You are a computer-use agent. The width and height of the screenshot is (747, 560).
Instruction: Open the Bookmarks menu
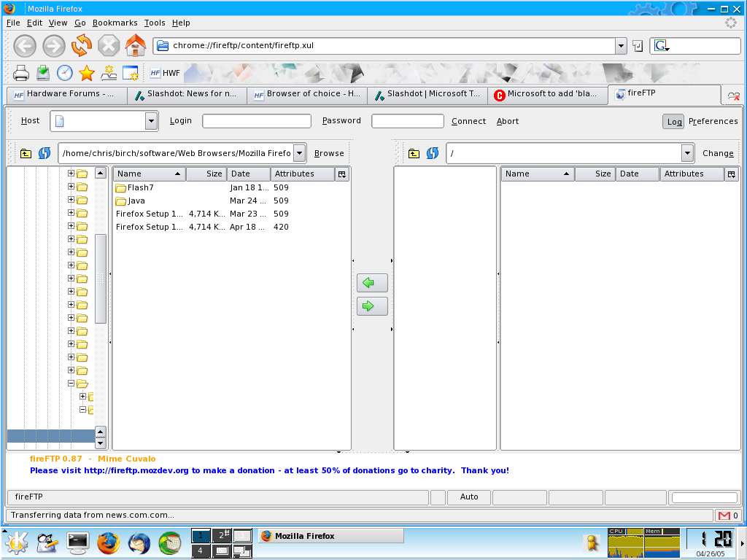(115, 23)
